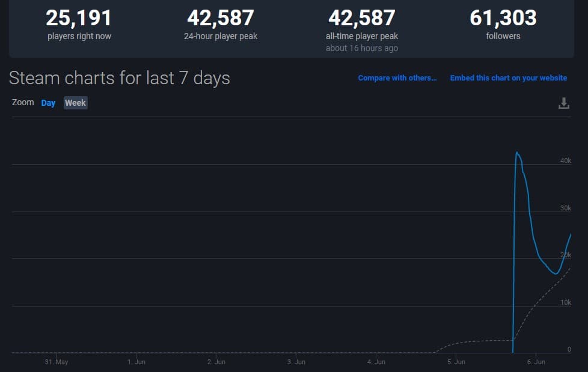Click the all-time player peak label

[362, 37]
